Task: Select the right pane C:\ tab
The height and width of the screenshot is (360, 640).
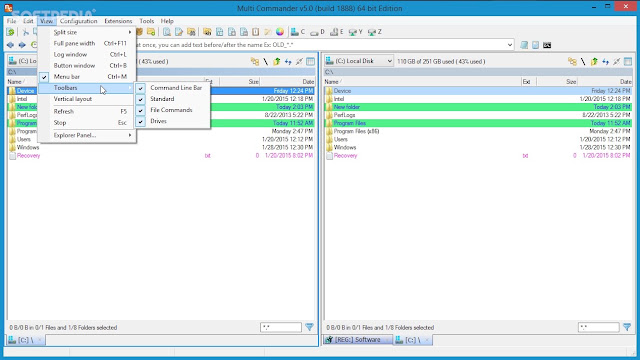Action: (413, 340)
